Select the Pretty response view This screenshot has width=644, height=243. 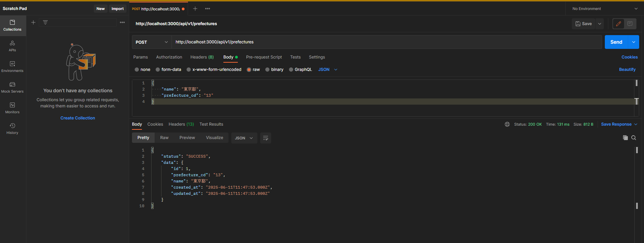143,138
